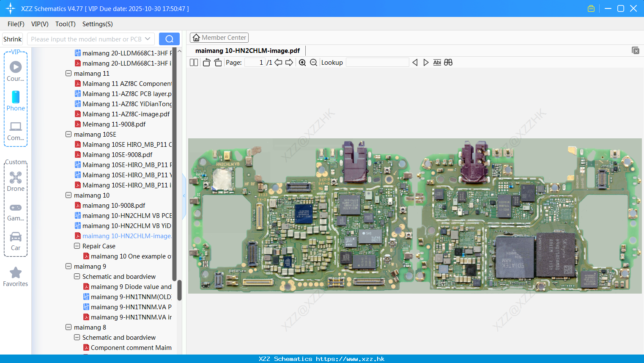Screen dimensions: 644x363
Task: Go to previous page arrow
Action: pos(278,63)
